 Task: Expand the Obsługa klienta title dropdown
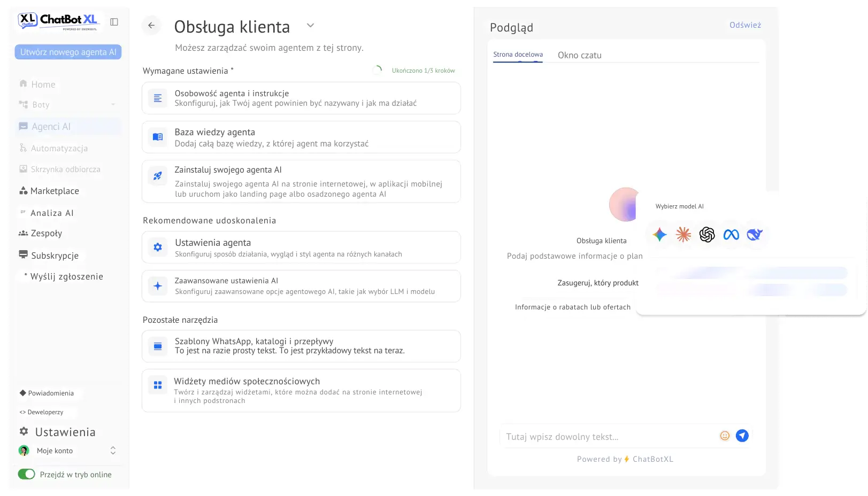[x=310, y=25]
